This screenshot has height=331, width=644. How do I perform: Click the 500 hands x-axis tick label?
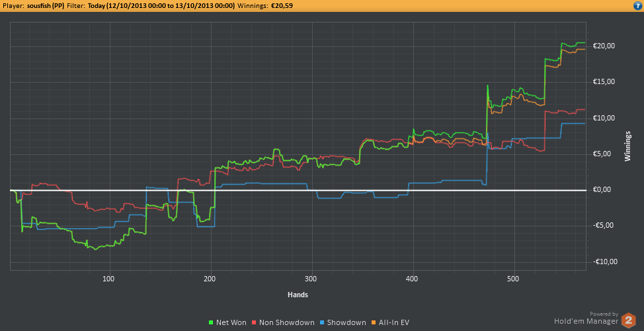click(514, 279)
